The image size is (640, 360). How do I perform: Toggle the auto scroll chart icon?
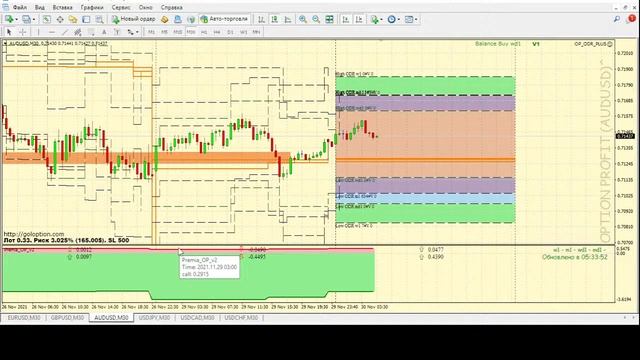coord(346,19)
